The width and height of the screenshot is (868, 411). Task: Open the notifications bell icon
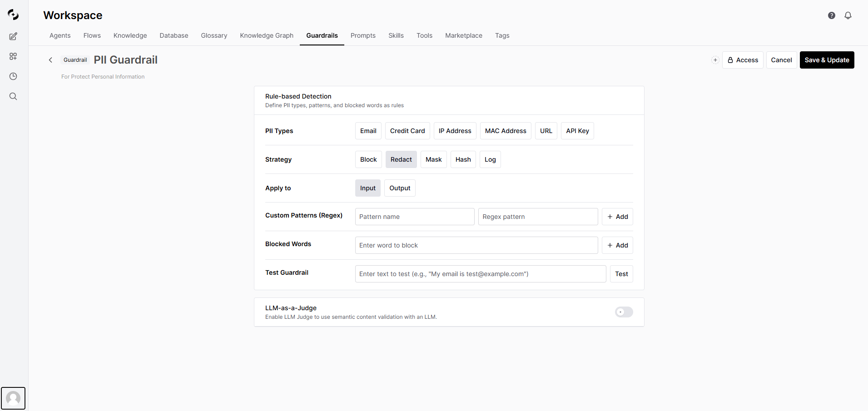(848, 15)
